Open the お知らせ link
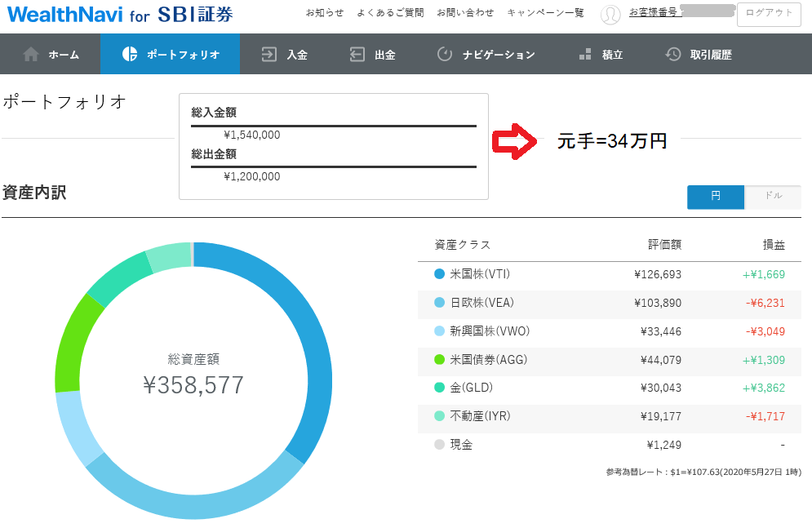 coord(325,12)
